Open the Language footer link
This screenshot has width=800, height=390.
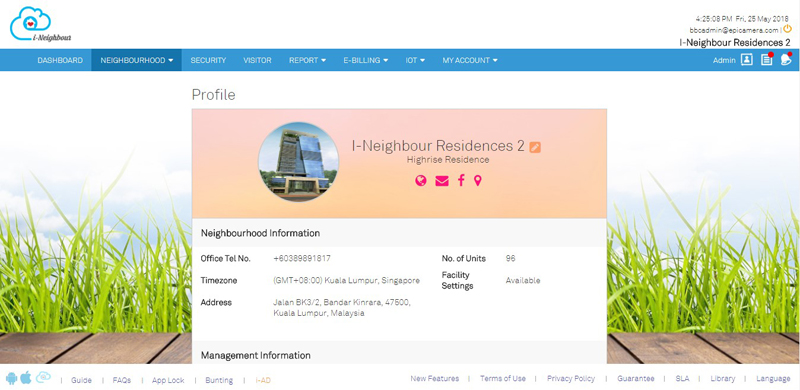pyautogui.click(x=773, y=378)
